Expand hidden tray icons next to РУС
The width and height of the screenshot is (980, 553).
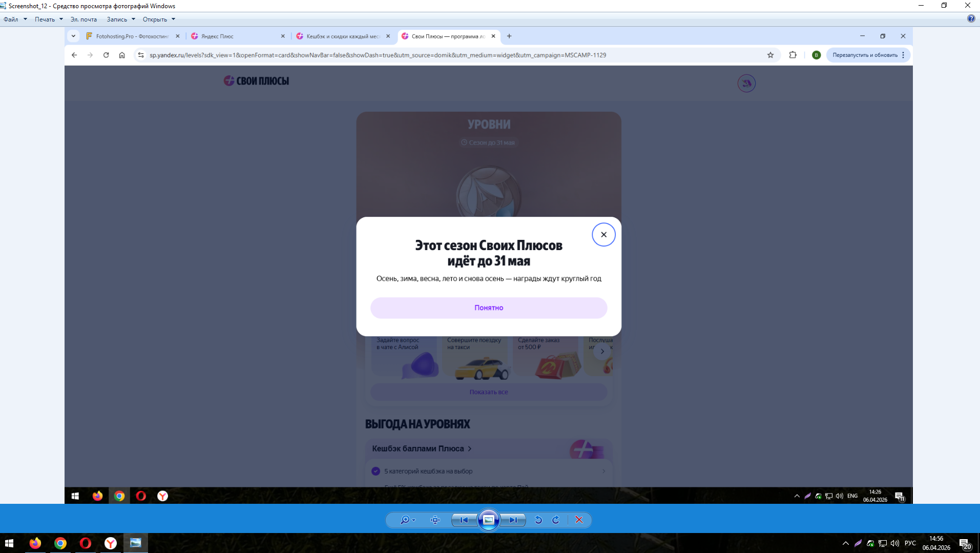846,543
